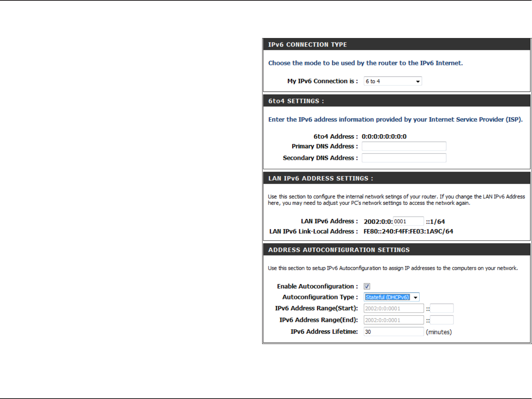Click the IPv6 Address Range(Start) suffix field
Image resolution: width=532 pixels, height=399 pixels.
pos(442,309)
